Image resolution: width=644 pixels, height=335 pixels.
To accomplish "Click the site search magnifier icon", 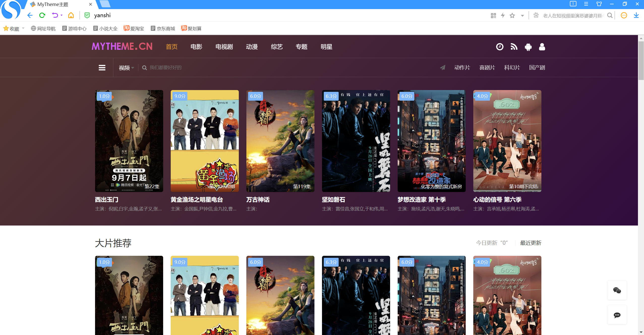I will click(x=144, y=68).
